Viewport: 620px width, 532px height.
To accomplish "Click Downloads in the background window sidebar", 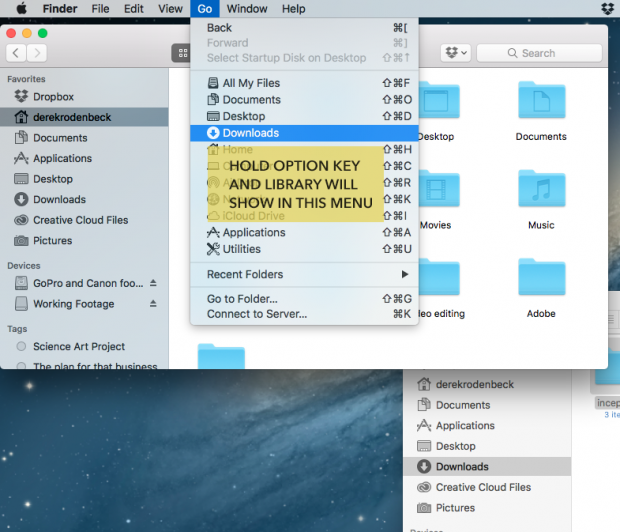I will (x=487, y=467).
